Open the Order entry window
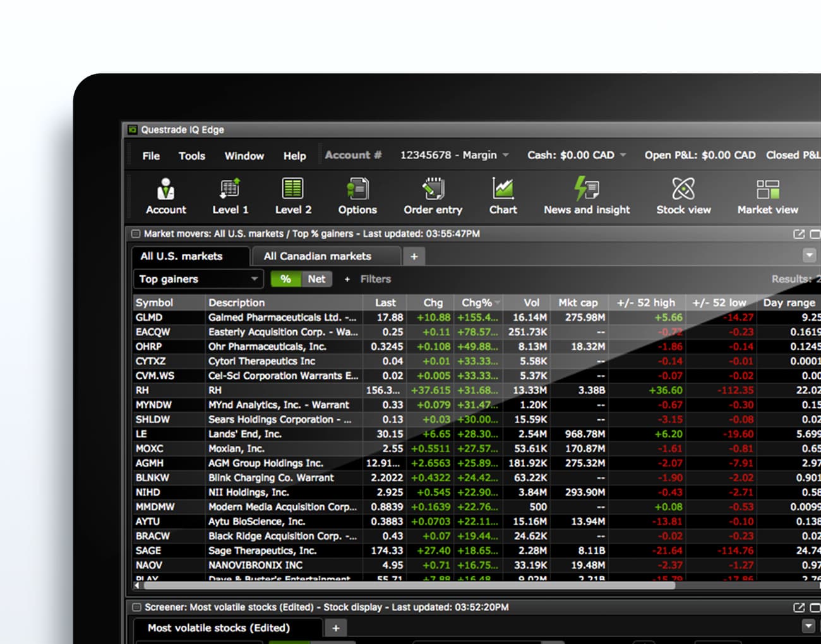Viewport: 821px width, 644px height. pos(433,196)
